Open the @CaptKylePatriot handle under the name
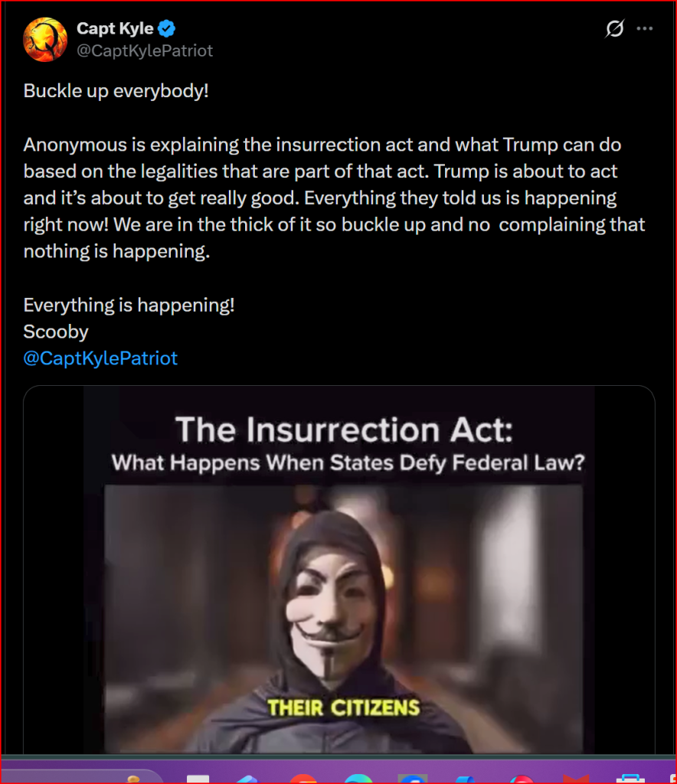 [145, 51]
